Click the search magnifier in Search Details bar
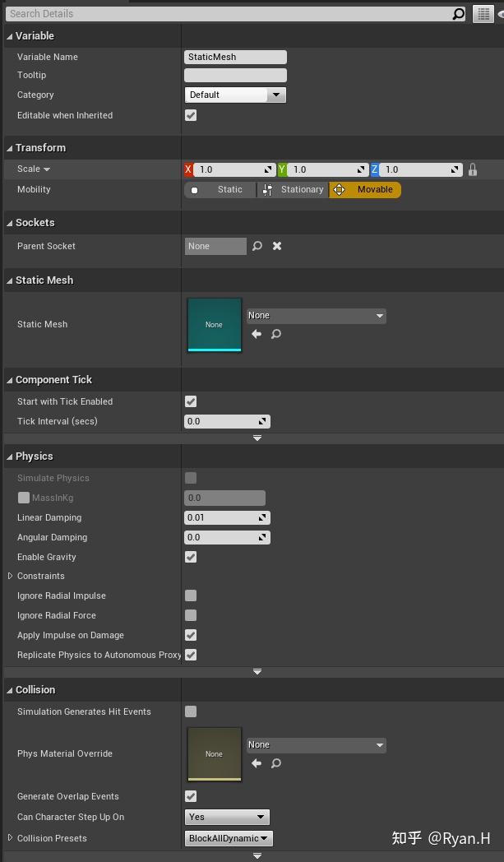 [459, 13]
